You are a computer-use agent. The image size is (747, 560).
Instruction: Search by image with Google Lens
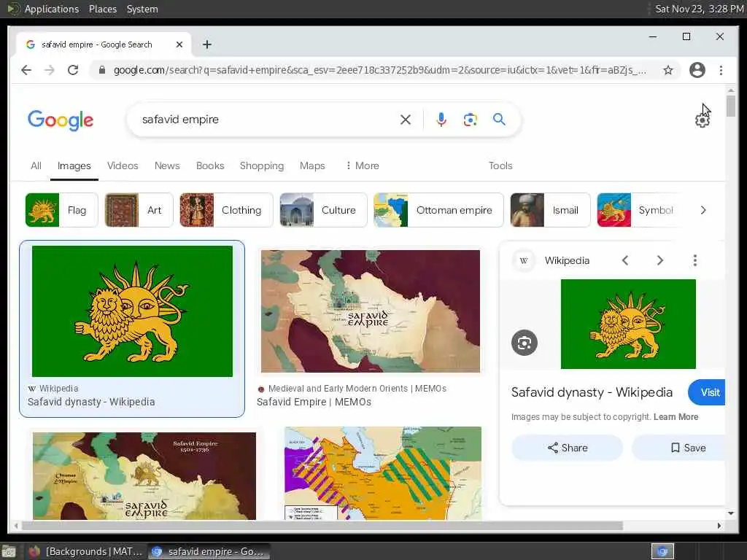tap(471, 120)
